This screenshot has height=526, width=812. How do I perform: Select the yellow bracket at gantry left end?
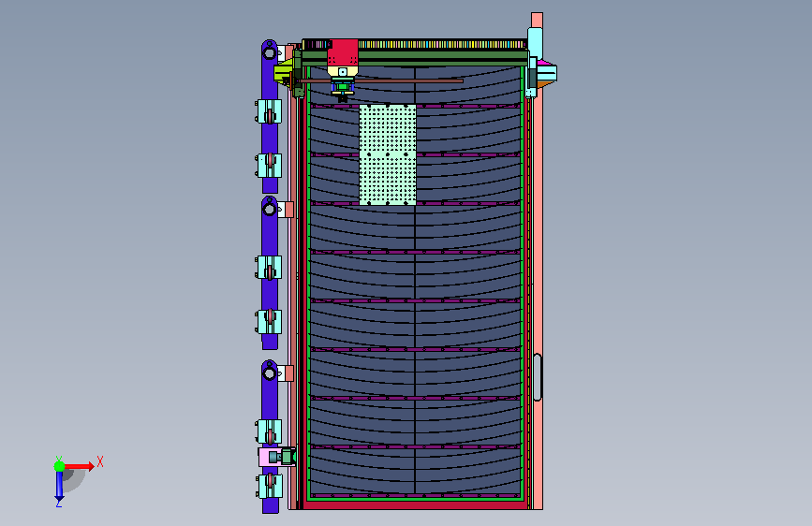(282, 73)
